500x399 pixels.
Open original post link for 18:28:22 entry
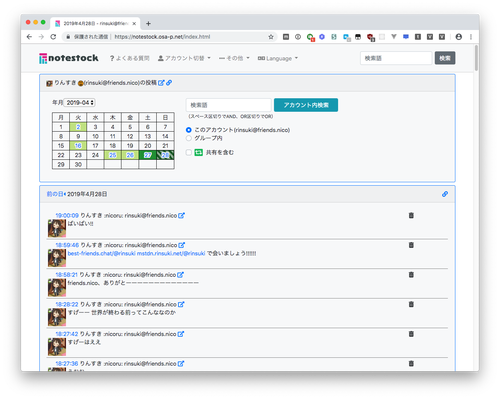point(181,304)
